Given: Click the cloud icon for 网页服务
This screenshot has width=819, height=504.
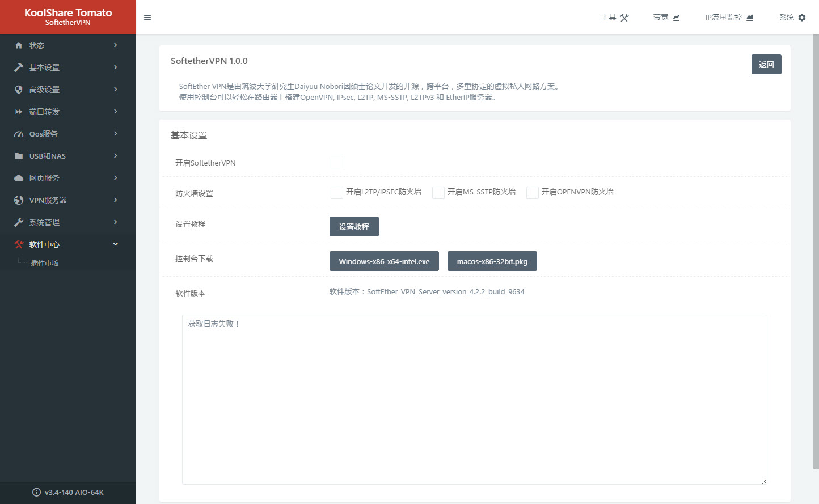Looking at the screenshot, I should [19, 178].
